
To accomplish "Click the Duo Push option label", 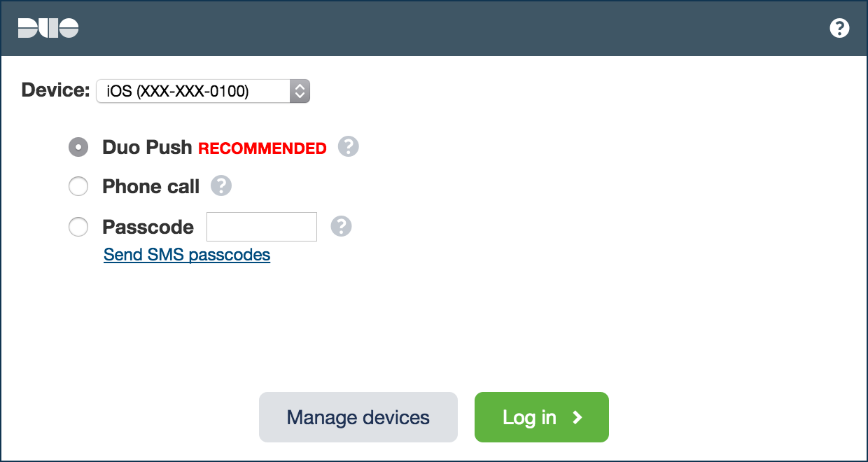I will click(147, 147).
